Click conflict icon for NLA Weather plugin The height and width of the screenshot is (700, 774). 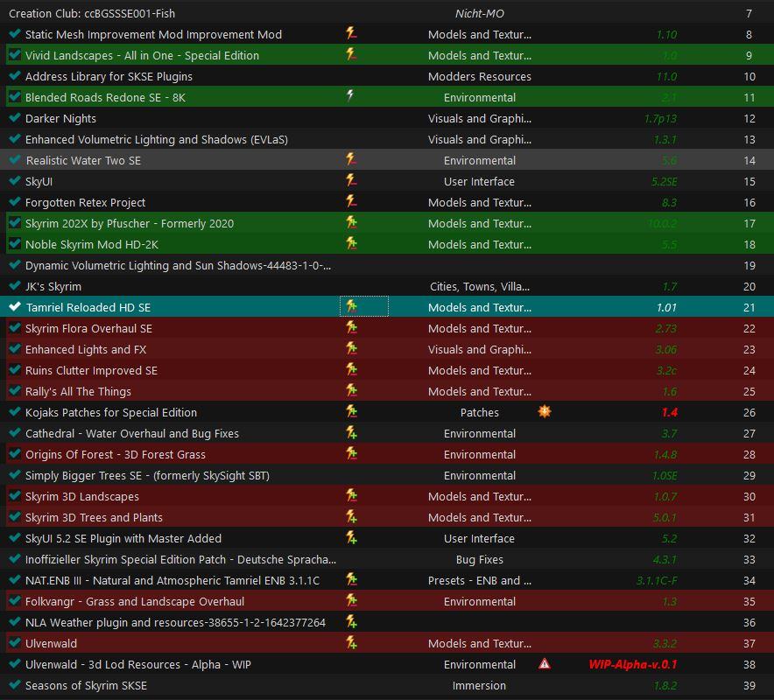(x=351, y=621)
